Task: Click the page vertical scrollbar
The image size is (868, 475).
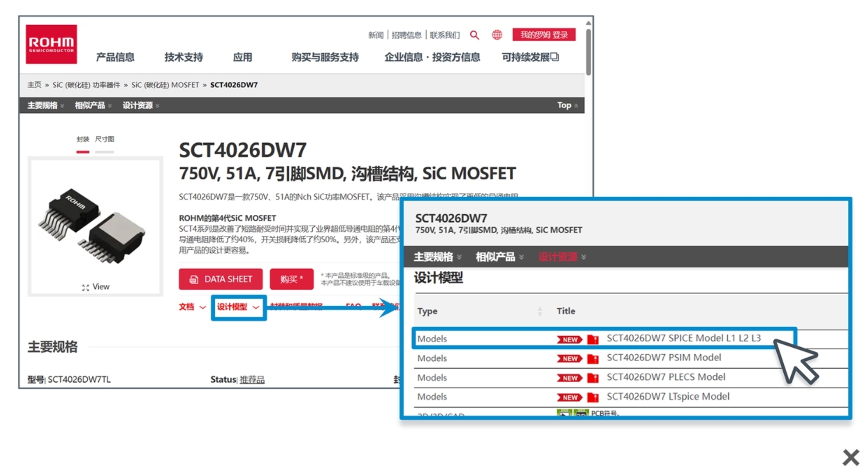Action: click(588, 51)
